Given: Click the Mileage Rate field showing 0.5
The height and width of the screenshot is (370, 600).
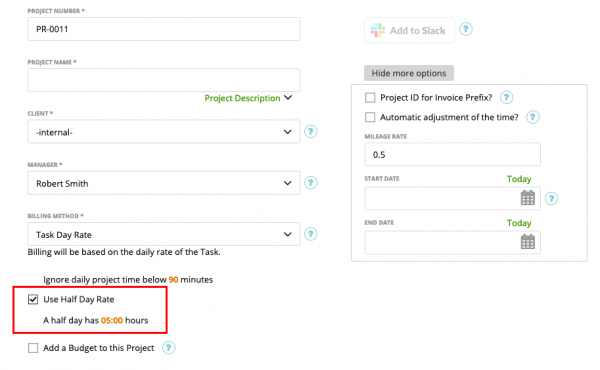Looking at the screenshot, I should tap(452, 155).
